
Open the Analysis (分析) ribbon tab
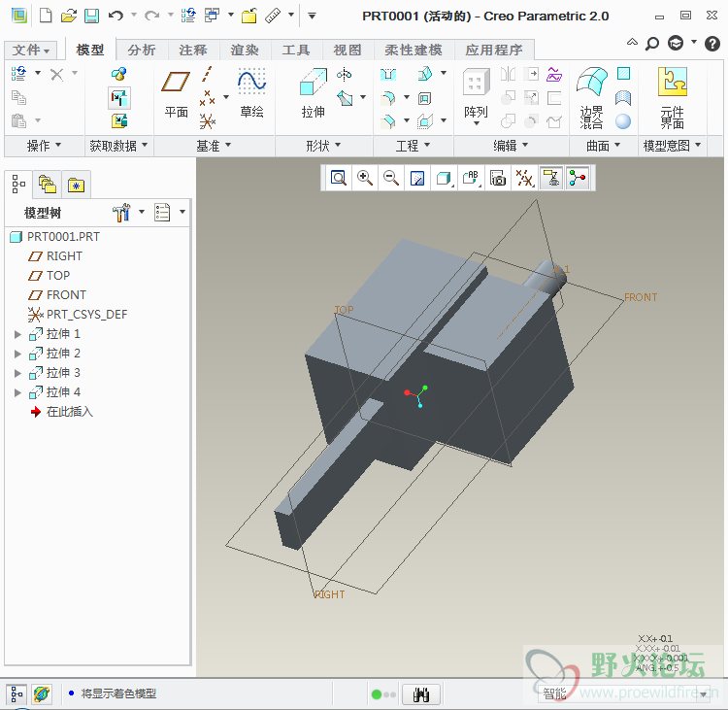click(142, 50)
